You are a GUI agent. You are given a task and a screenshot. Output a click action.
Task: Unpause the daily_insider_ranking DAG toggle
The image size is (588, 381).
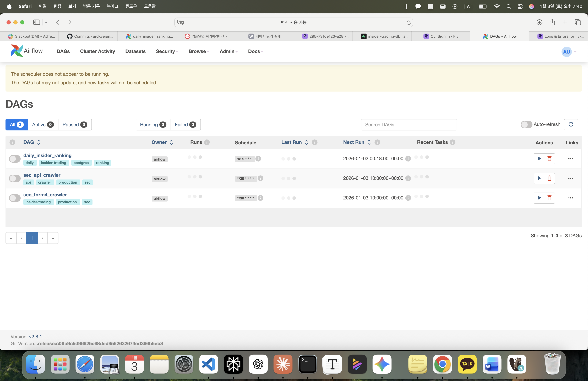click(x=15, y=159)
